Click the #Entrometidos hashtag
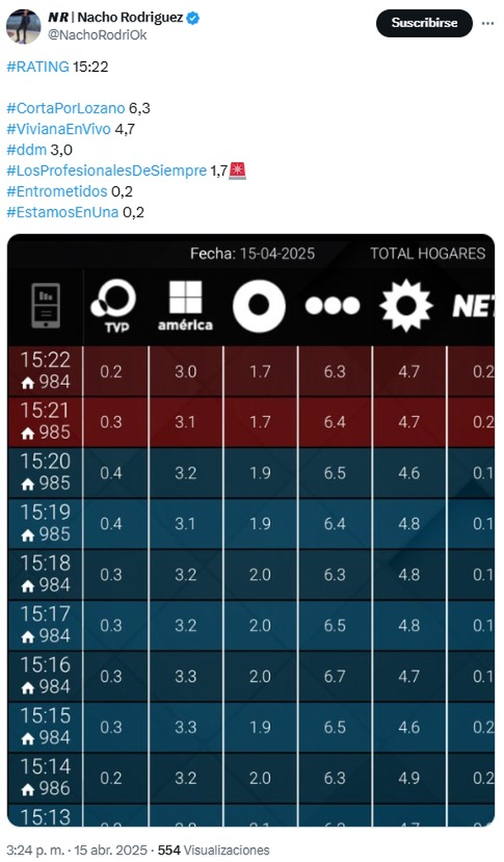The height and width of the screenshot is (862, 504). [x=56, y=191]
